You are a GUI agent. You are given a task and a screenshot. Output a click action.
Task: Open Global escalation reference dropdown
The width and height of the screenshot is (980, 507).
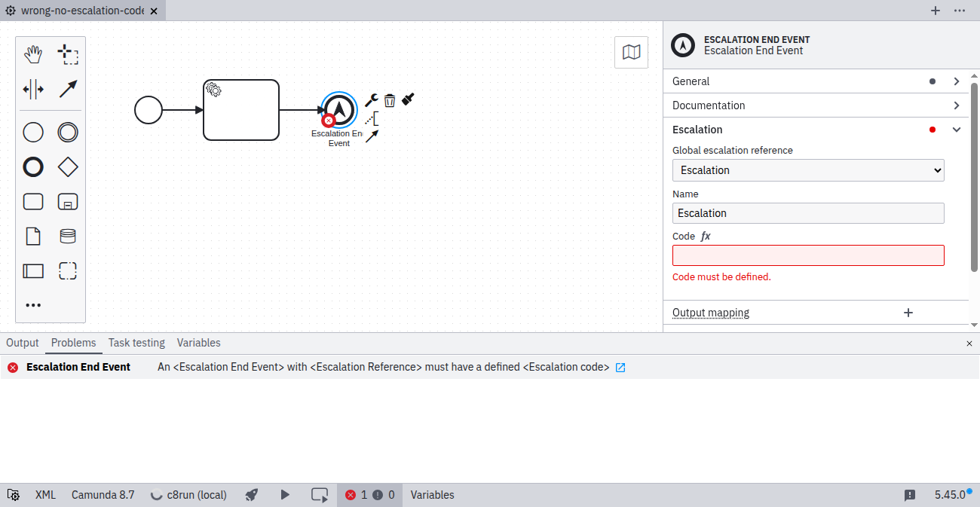click(x=808, y=170)
